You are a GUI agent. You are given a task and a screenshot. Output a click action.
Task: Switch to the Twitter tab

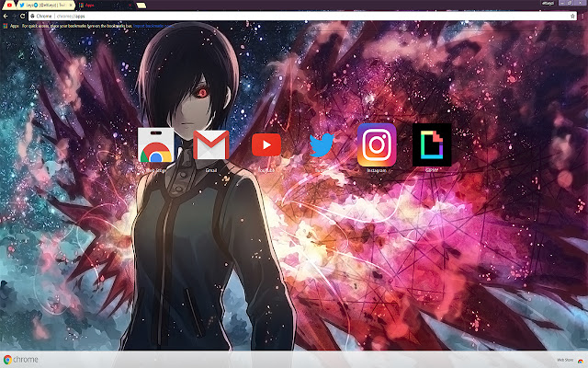click(45, 5)
